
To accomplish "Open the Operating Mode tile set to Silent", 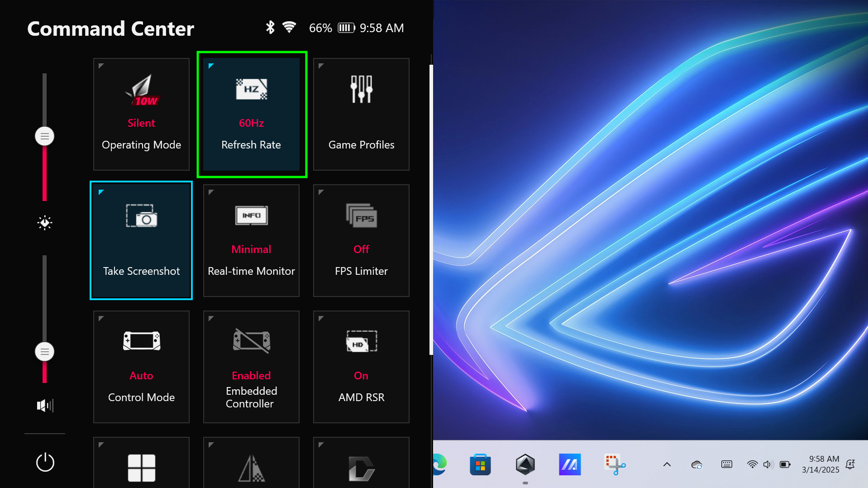I will 141,114.
